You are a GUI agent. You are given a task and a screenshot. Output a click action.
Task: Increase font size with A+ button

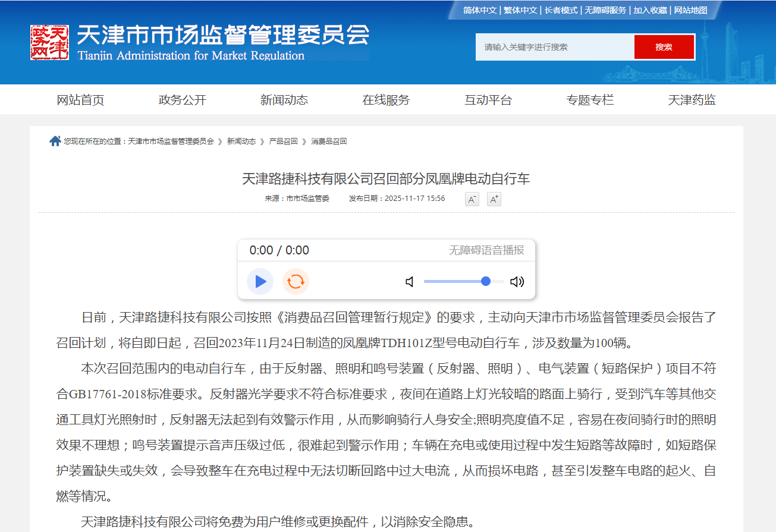coord(494,199)
